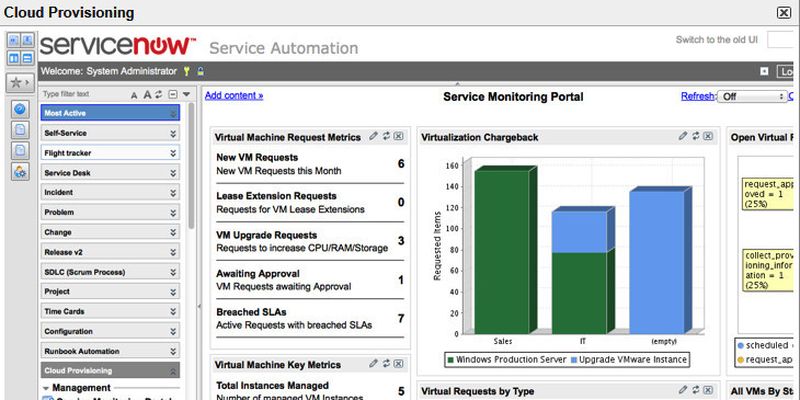Viewport: 800px width, 400px height.
Task: Click Windows Production Server legend entry
Action: point(506,360)
